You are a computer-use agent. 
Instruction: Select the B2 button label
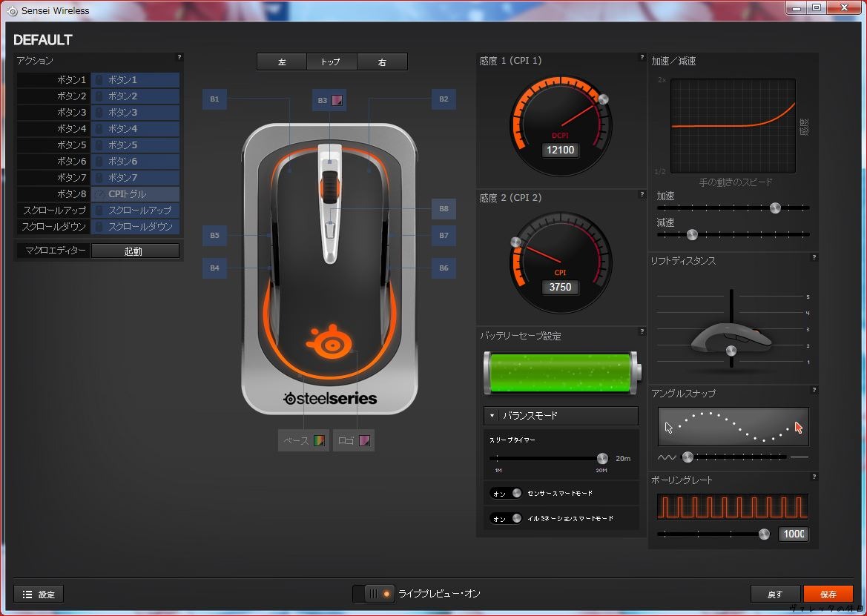(x=444, y=99)
